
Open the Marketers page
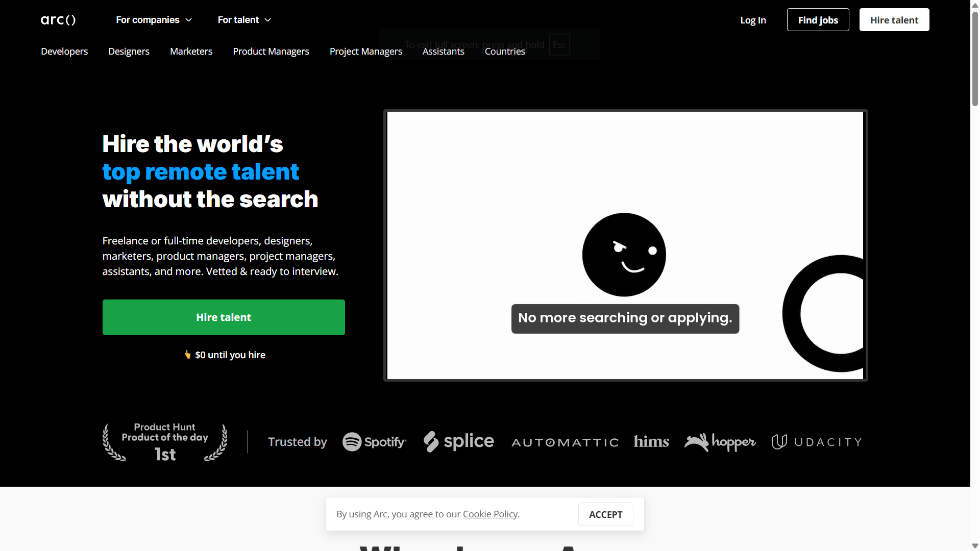click(x=191, y=52)
